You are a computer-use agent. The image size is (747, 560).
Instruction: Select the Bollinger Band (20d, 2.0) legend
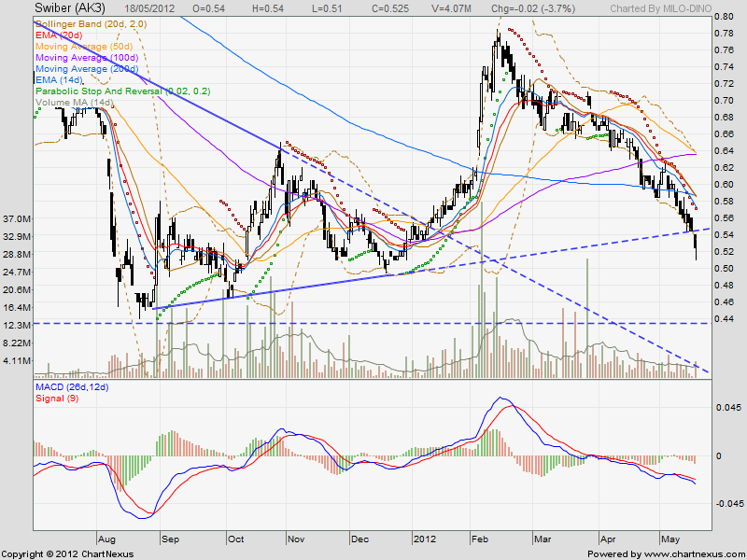click(91, 24)
